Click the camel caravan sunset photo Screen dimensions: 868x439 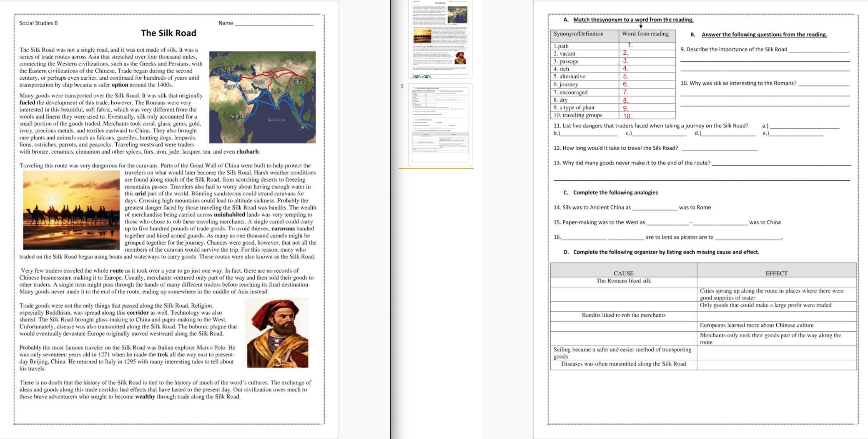71,210
